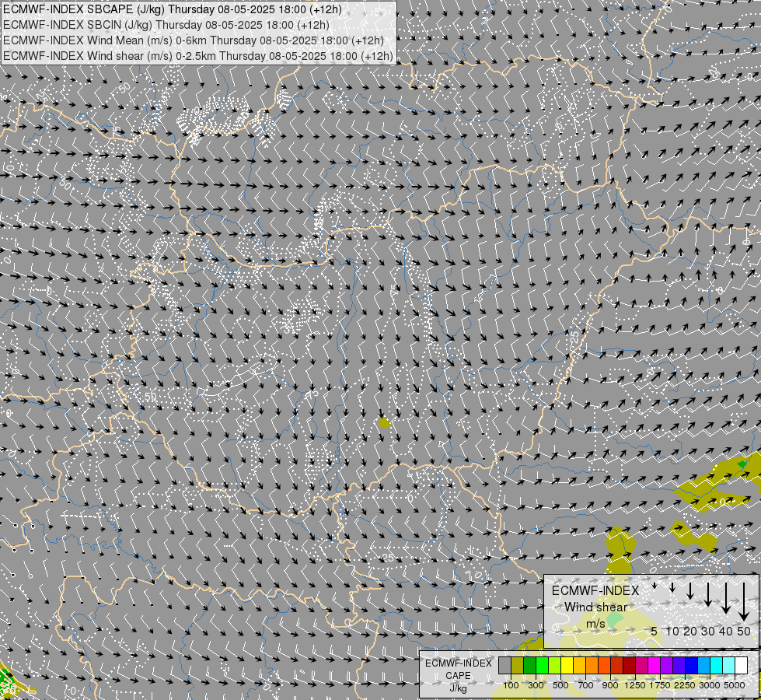Image resolution: width=761 pixels, height=700 pixels.
Task: Click the 1250 label in CAPE legend
Action: pos(635,685)
